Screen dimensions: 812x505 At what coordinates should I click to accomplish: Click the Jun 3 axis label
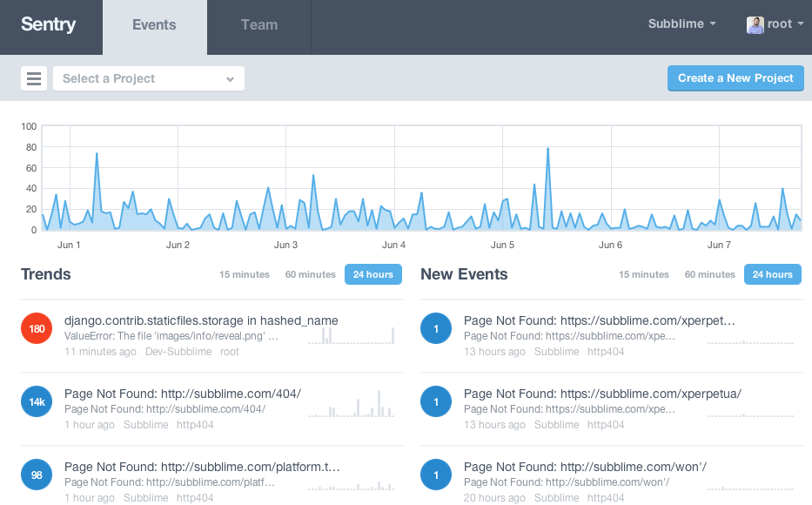tap(285, 245)
